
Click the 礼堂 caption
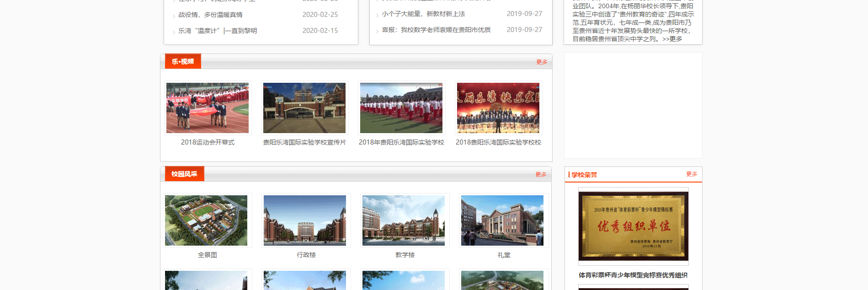pyautogui.click(x=504, y=255)
